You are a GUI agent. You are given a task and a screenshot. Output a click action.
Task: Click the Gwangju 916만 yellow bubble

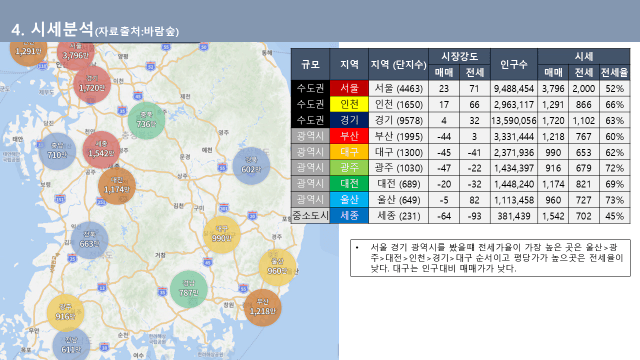(65, 313)
